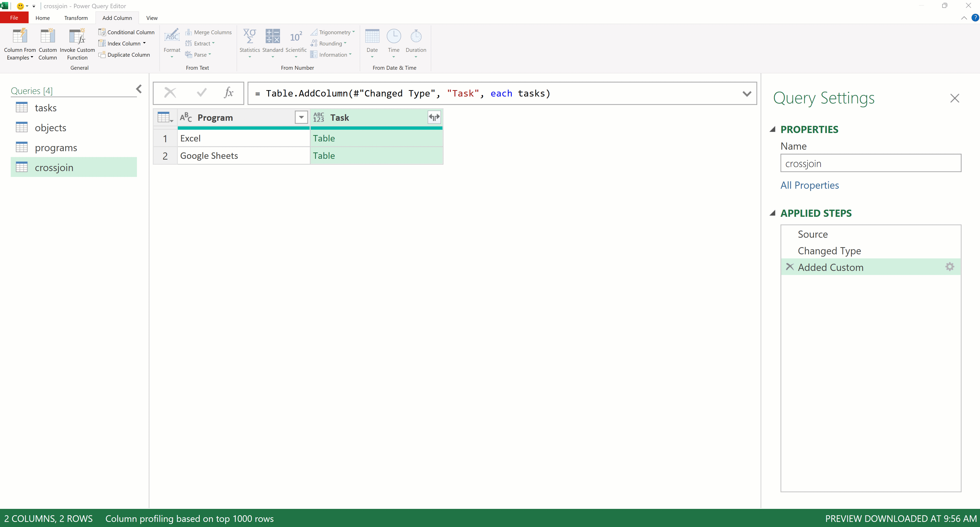The width and height of the screenshot is (980, 527).
Task: Open the View ribbon tab
Action: click(x=151, y=18)
